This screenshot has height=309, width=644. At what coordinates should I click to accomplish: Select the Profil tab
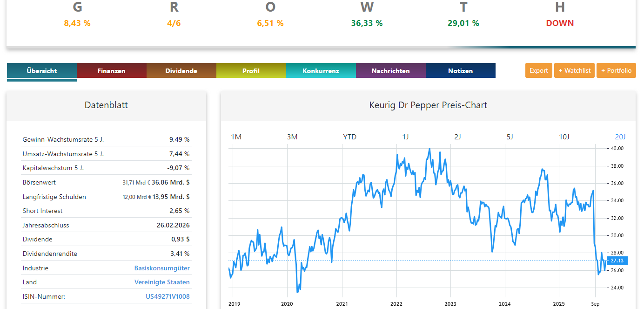(x=251, y=70)
